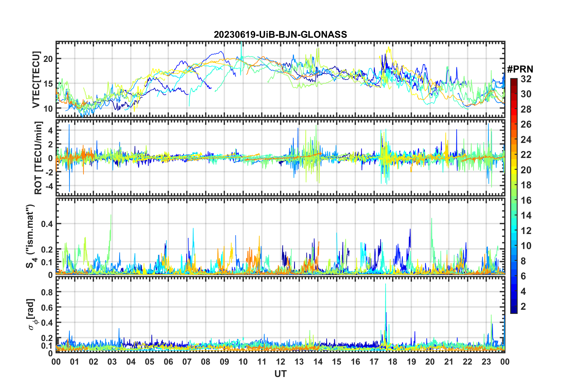The width and height of the screenshot is (561, 392).
Task: Click colorbar tick label 32
Action: pos(526,79)
